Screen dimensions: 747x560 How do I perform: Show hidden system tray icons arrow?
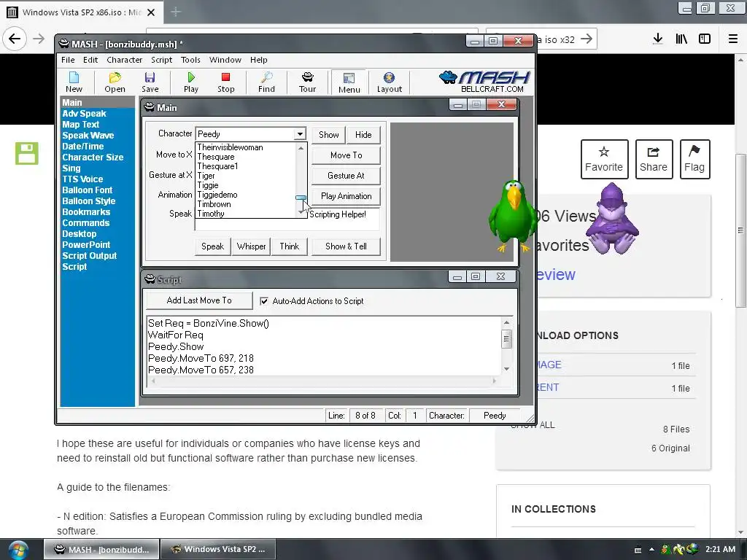[651, 549]
